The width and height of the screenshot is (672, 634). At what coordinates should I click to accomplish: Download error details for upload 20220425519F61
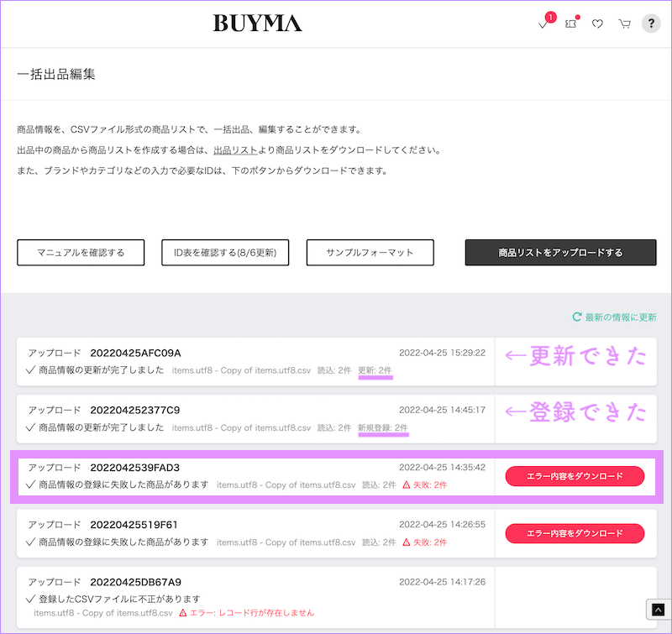575,533
